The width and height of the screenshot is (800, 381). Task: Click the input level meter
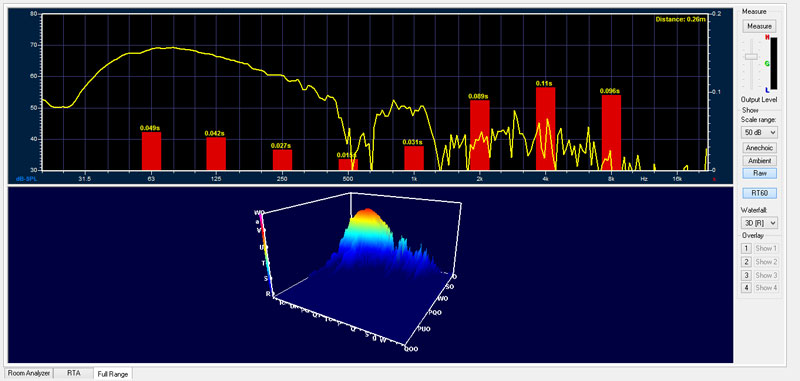coord(773,63)
